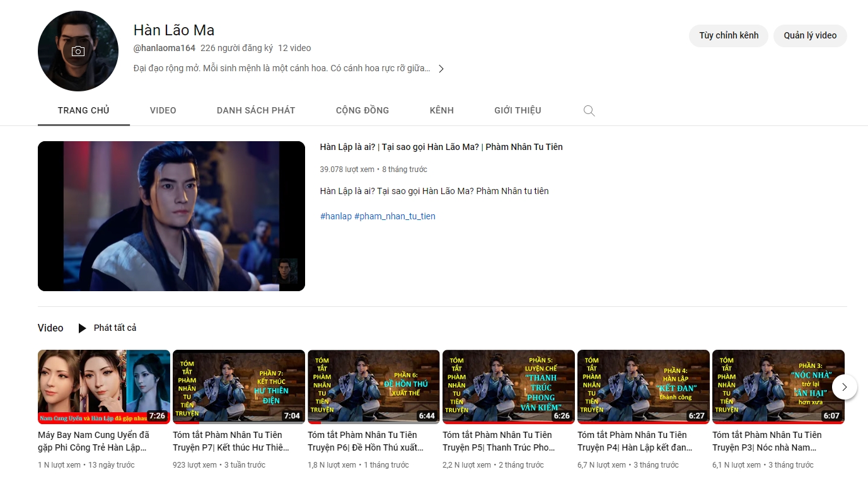Show next videos with right arrow
The image size is (868, 484).
[x=845, y=387]
